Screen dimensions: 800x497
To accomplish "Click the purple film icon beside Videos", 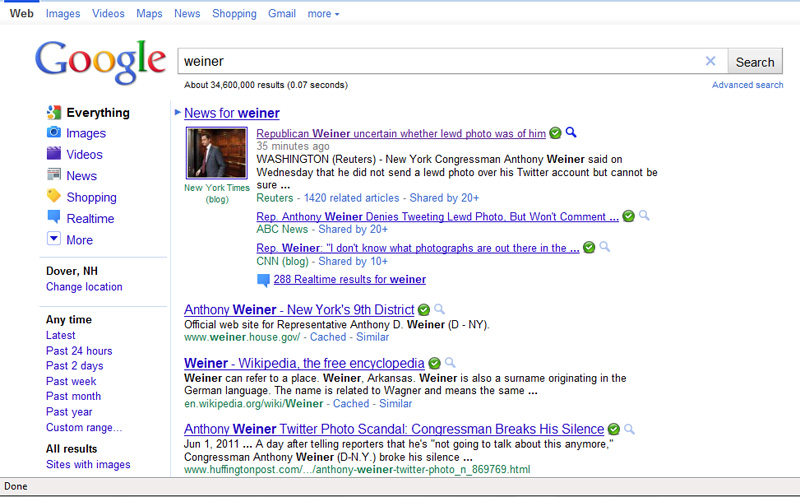I will tap(54, 153).
